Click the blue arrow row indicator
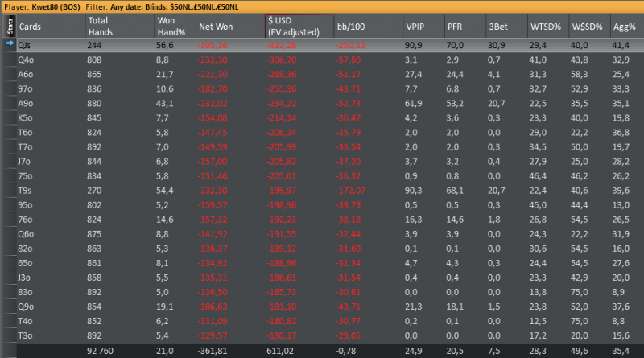 [10, 43]
